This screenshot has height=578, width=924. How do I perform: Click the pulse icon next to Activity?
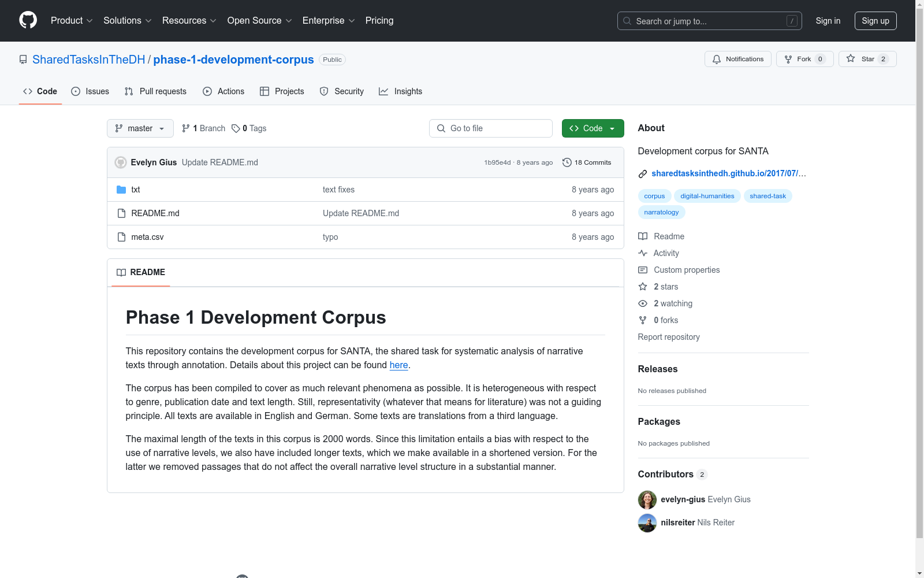click(x=643, y=253)
